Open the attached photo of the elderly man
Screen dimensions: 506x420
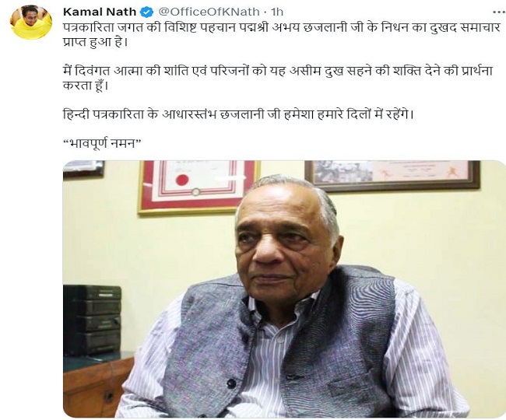284,289
